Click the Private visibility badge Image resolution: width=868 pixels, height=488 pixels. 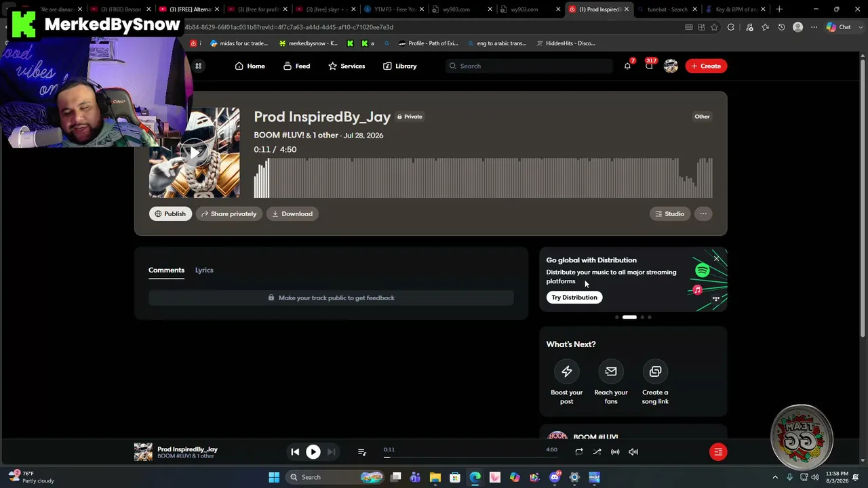pyautogui.click(x=410, y=117)
